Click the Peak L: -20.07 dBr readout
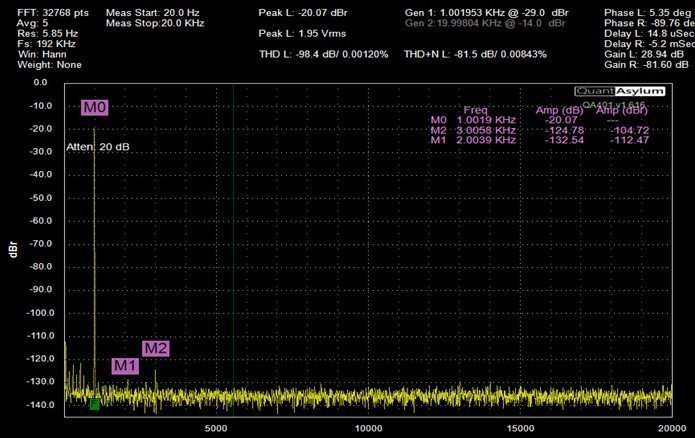The height and width of the screenshot is (438, 695). [x=303, y=13]
